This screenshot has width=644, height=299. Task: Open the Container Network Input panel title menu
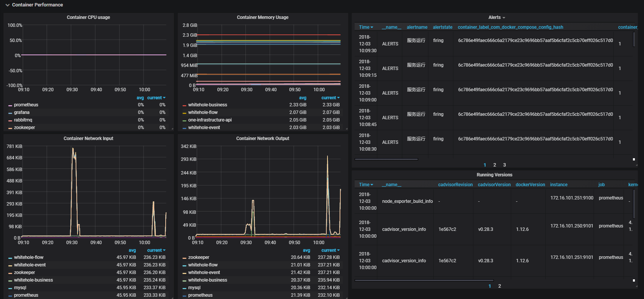click(x=88, y=139)
